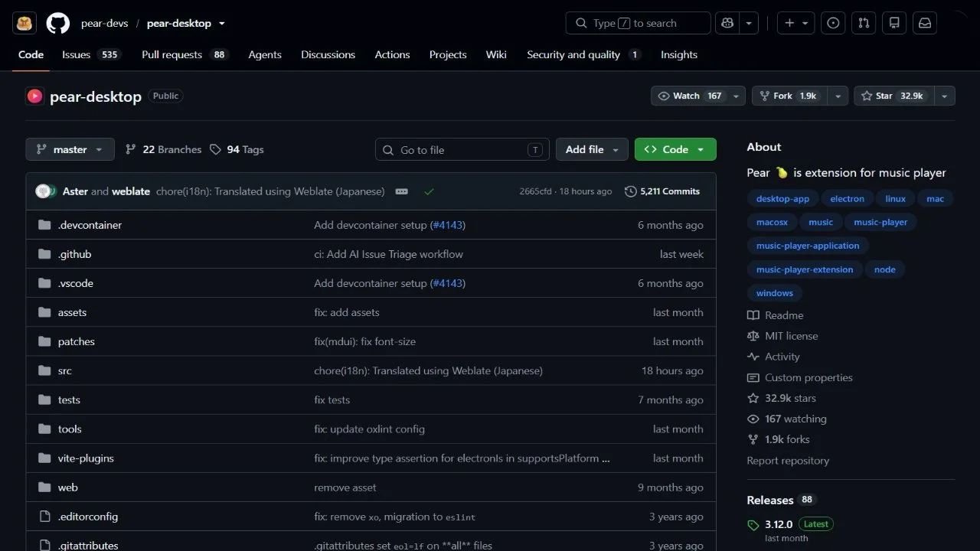This screenshot has width=980, height=551.
Task: Select the linux topic tag
Action: [896, 199]
